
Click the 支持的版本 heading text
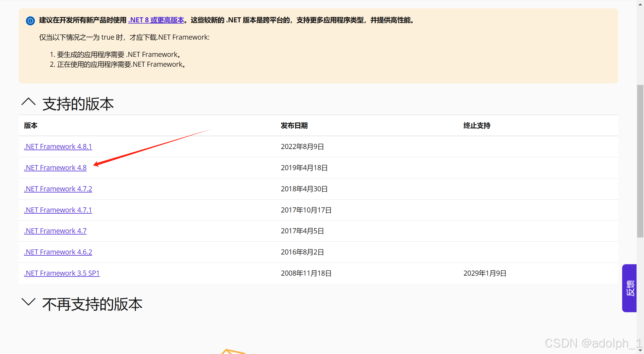[78, 104]
